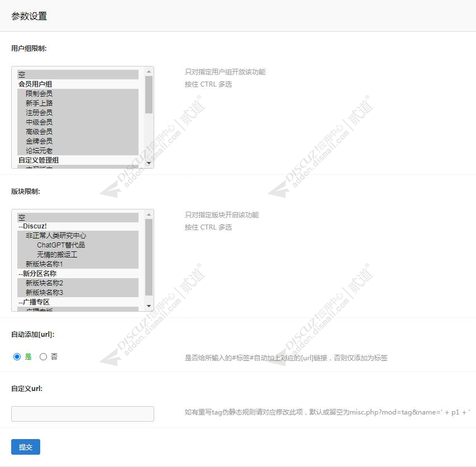Click the --新分区名称 category header

pyautogui.click(x=37, y=273)
